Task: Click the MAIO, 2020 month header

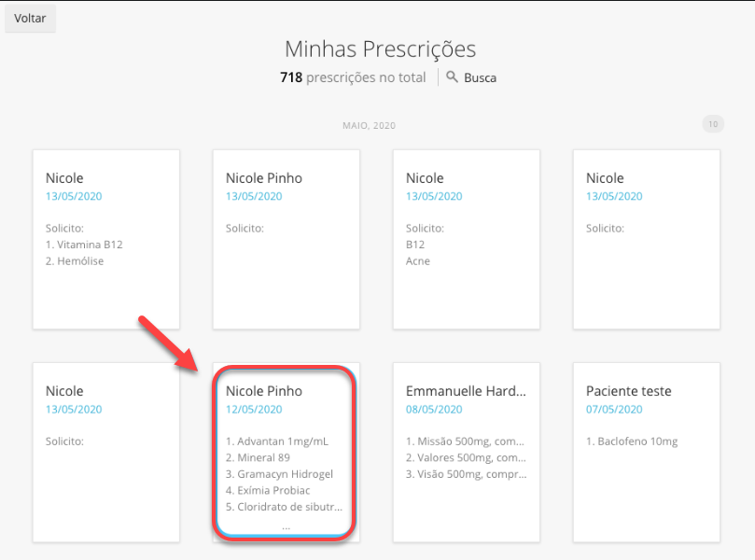Action: 369,125
